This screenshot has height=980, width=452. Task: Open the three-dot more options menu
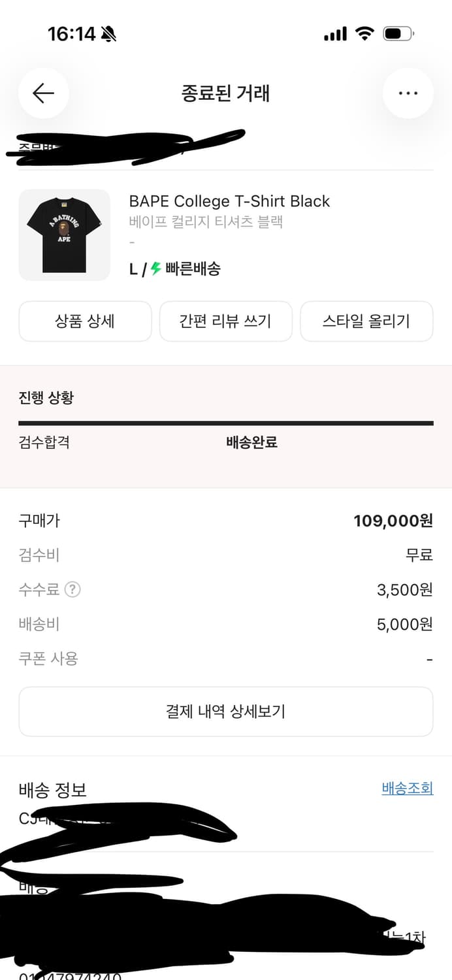click(x=408, y=93)
